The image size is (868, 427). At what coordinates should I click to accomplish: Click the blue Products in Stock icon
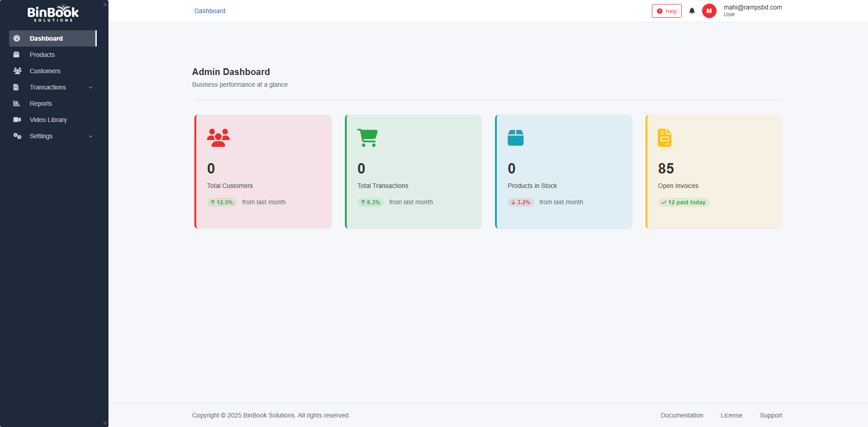pos(515,138)
